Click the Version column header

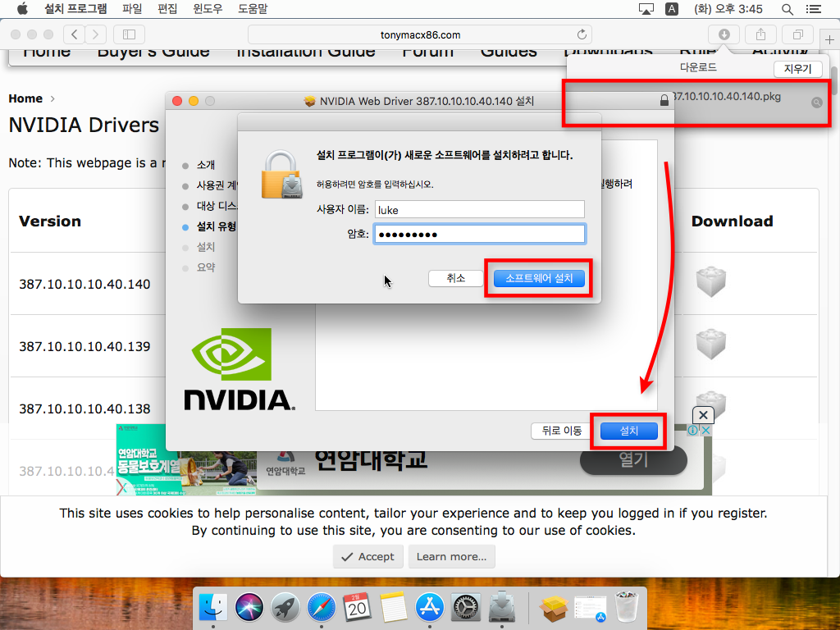click(50, 221)
